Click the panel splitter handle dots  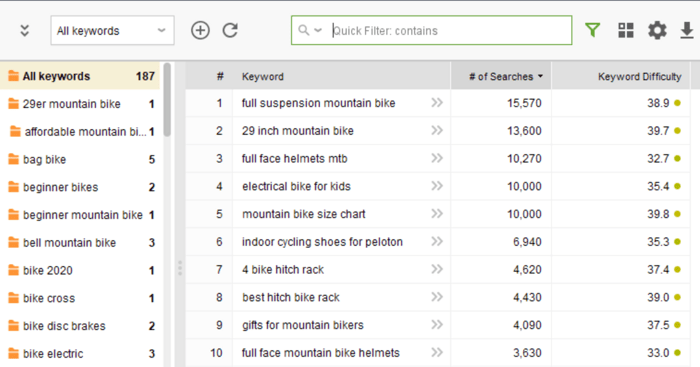tap(180, 268)
